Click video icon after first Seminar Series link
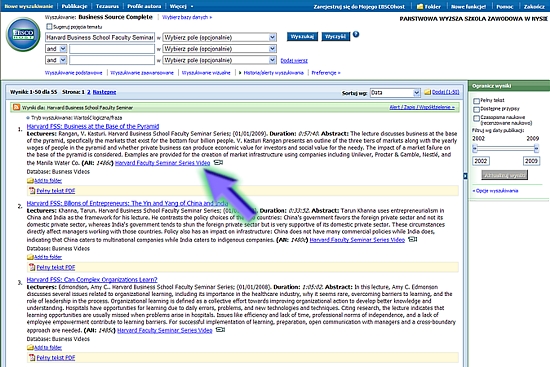This screenshot has width=550, height=367. tap(219, 162)
